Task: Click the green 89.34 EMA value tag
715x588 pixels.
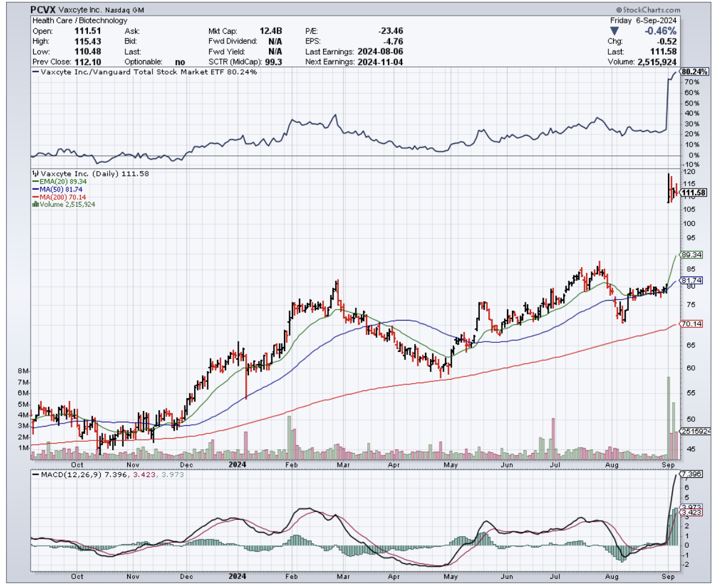Action: (x=691, y=255)
